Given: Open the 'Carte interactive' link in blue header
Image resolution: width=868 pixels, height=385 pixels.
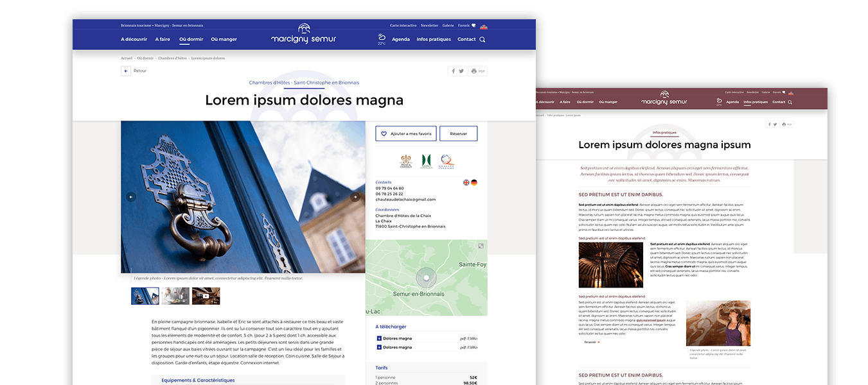Looking at the screenshot, I should (x=403, y=26).
